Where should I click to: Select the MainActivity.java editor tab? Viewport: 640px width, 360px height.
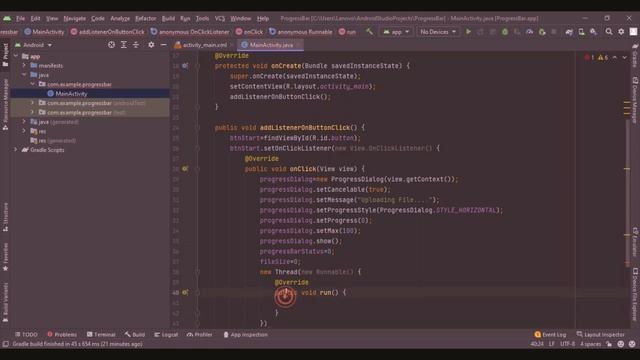click(271, 45)
